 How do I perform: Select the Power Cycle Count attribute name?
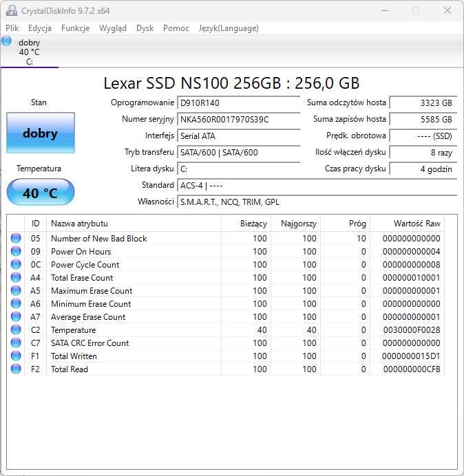[85, 264]
